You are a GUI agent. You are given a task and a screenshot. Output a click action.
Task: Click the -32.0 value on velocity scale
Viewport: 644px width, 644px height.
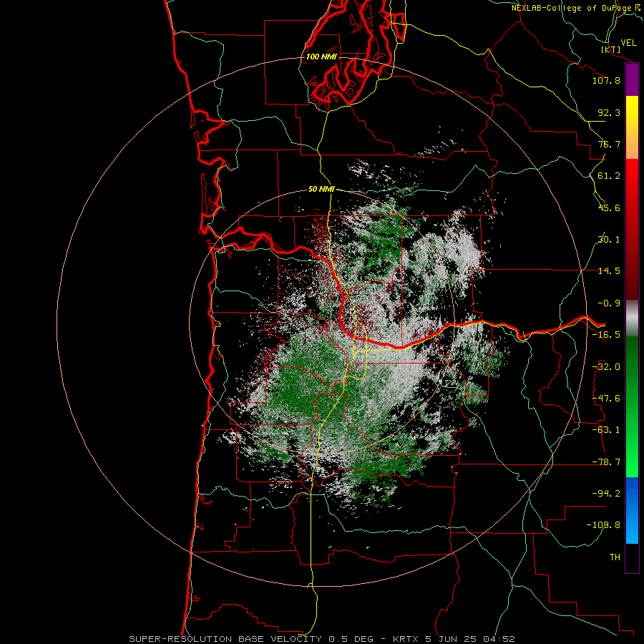[x=606, y=367]
